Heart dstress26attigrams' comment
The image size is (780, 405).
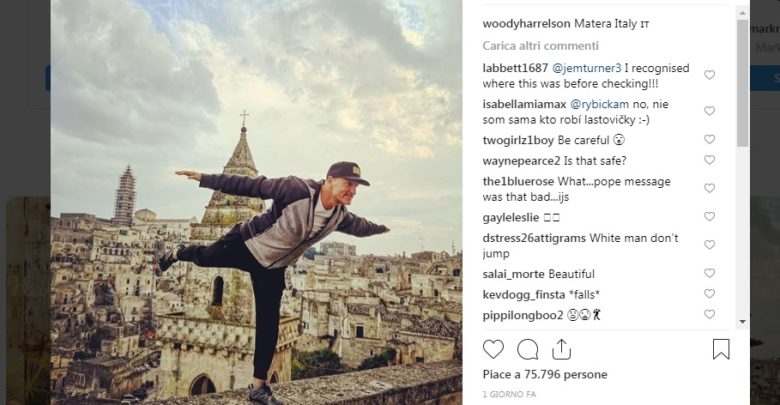click(709, 245)
